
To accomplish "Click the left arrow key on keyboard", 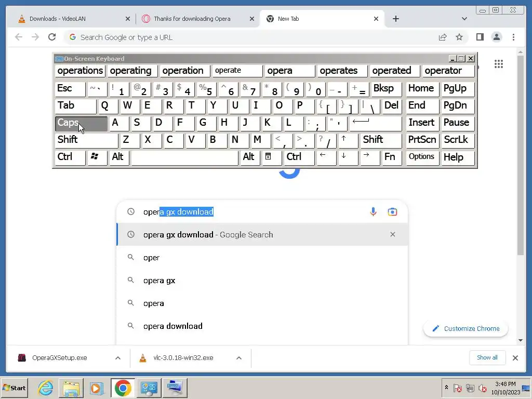I will click(x=326, y=157).
